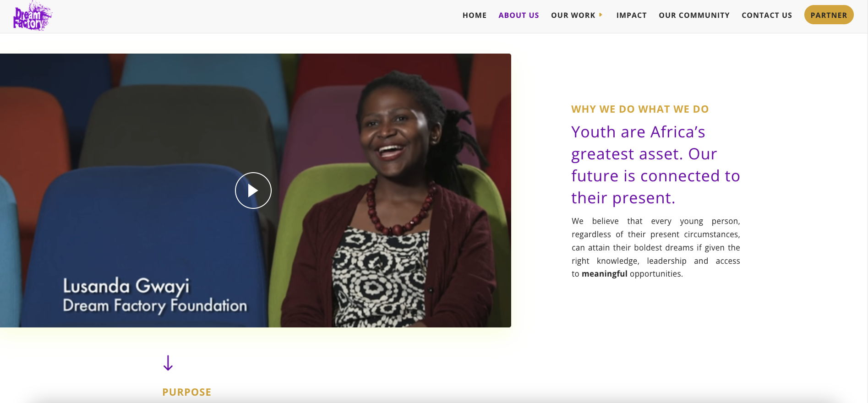Click the Dream Factory logo
Image resolution: width=868 pixels, height=403 pixels.
(33, 16)
